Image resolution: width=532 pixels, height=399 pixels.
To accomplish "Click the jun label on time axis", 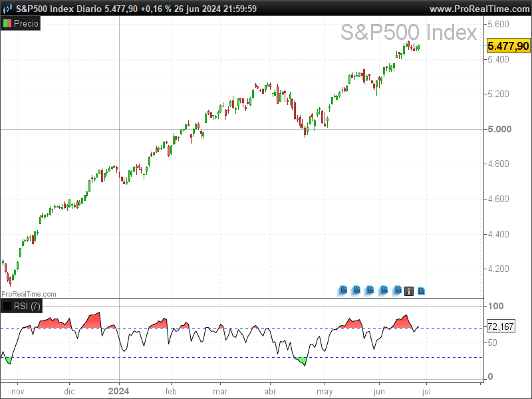I will [379, 392].
